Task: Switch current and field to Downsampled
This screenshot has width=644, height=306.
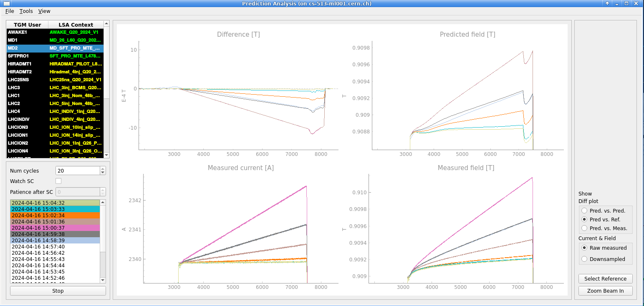Action: tap(584, 259)
